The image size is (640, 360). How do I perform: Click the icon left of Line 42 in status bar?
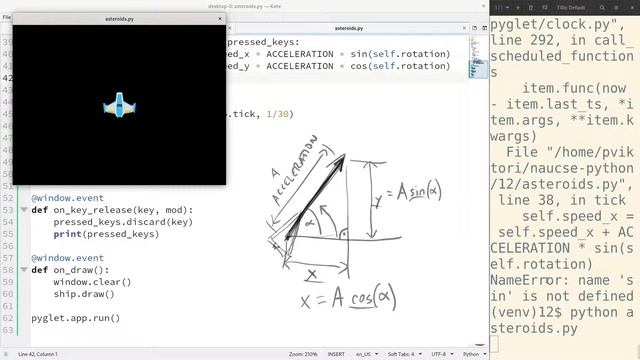click(x=6, y=354)
